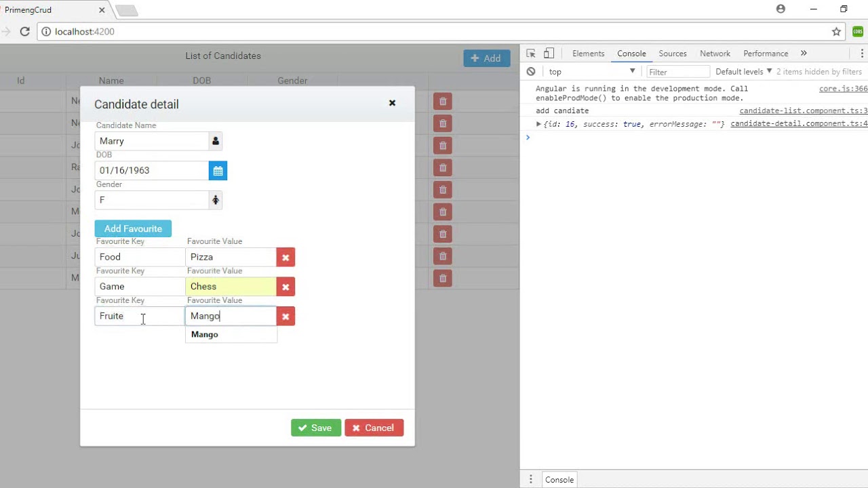Click the Gender input field
Viewport: 868px width, 488px height.
(x=152, y=200)
